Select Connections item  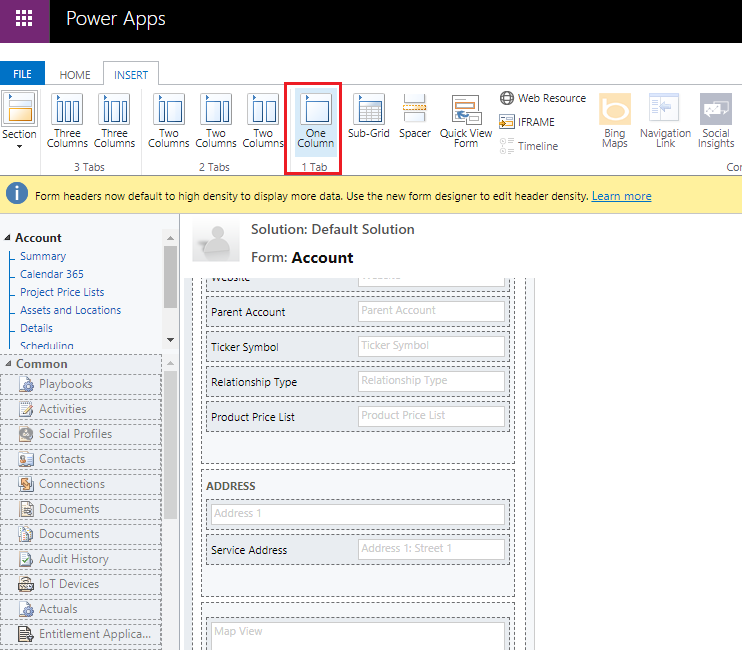[81, 484]
